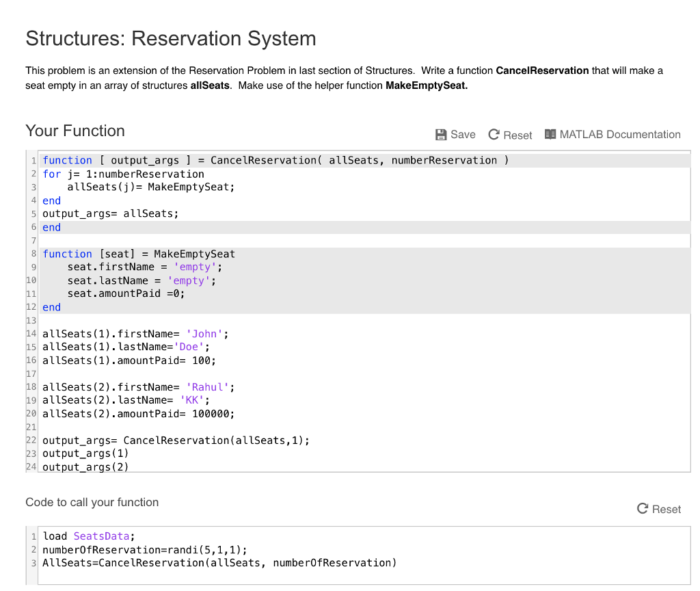Reset the 'Code to call your function' editor

tap(658, 509)
